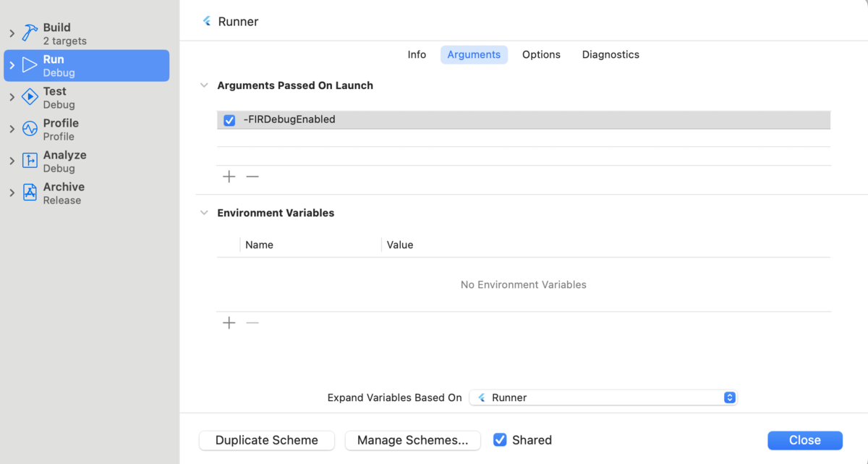Click the Run play icon
Screen dimensions: 868x464
30,65
